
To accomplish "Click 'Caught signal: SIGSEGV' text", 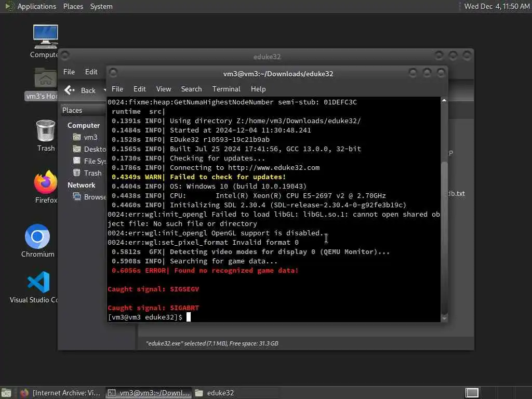I will tap(153, 289).
